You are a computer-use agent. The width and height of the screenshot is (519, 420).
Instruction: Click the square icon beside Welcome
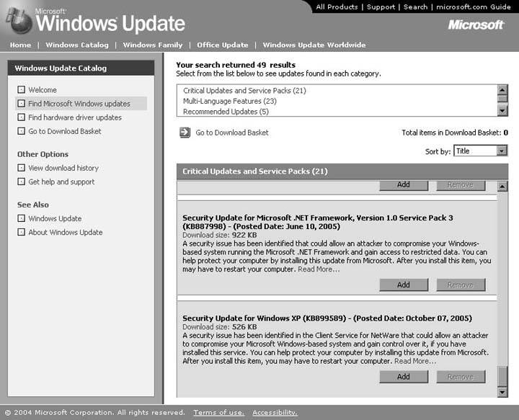click(x=21, y=89)
